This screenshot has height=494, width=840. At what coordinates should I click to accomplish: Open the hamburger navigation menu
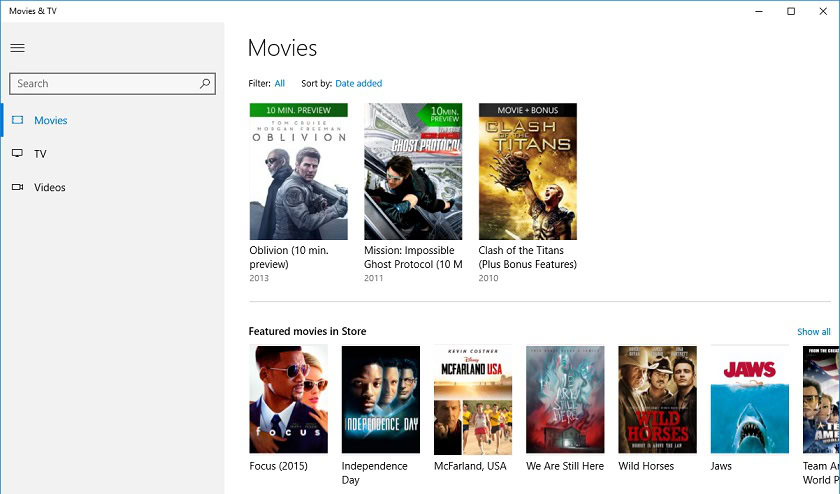(x=17, y=48)
